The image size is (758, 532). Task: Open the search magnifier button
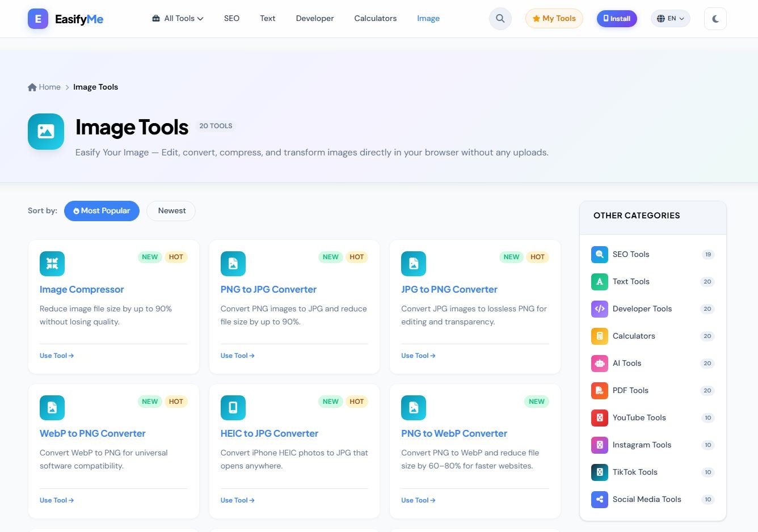pos(500,19)
